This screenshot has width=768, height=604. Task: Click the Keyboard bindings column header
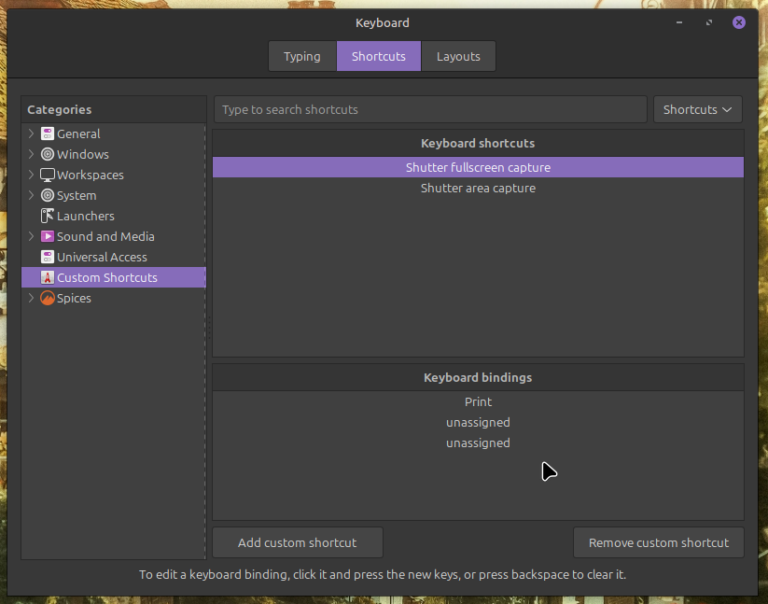click(x=478, y=378)
